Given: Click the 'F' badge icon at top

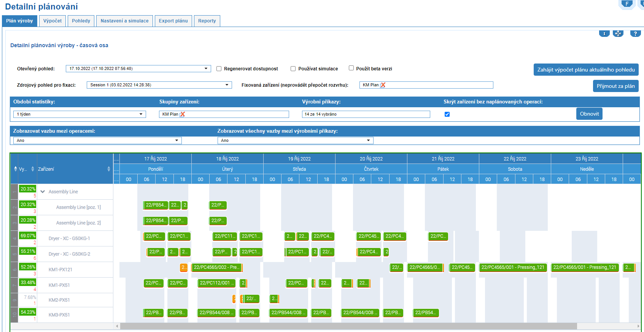Looking at the screenshot, I should click(627, 4).
